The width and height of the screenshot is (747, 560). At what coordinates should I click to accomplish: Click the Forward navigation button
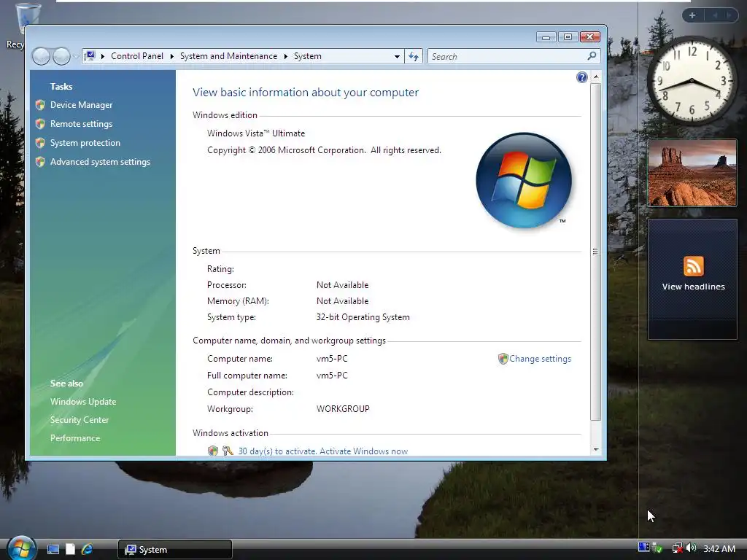pyautogui.click(x=61, y=56)
